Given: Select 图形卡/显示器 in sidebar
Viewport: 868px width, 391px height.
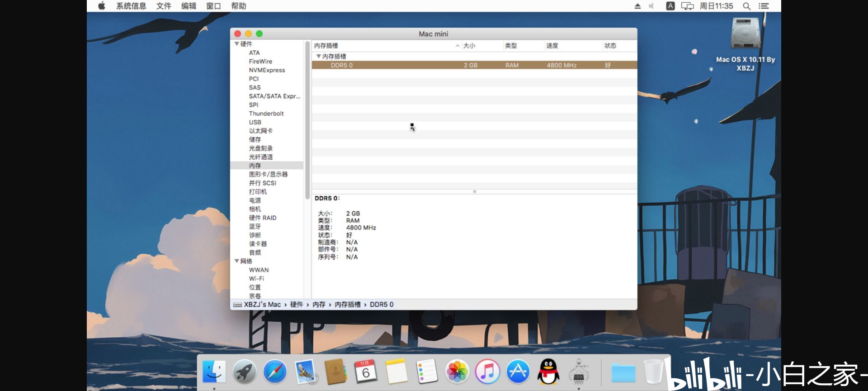Looking at the screenshot, I should point(268,174).
